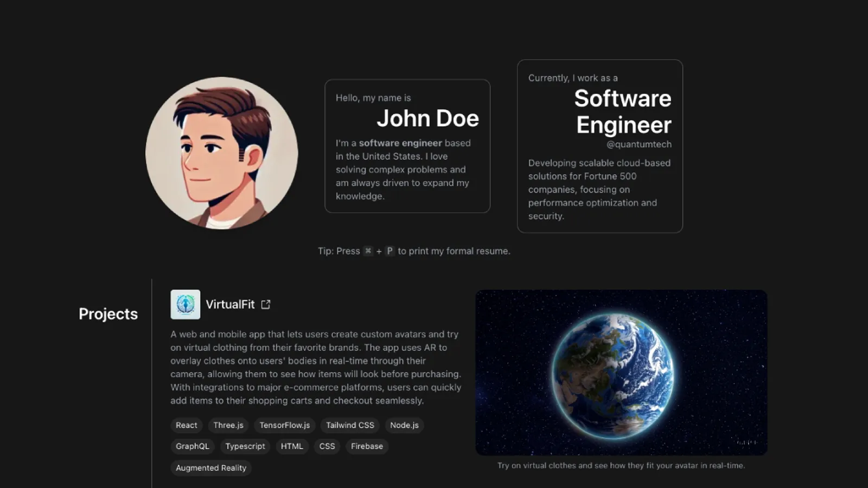Image resolution: width=868 pixels, height=488 pixels.
Task: Select the Augmented Reality tag
Action: [210, 468]
